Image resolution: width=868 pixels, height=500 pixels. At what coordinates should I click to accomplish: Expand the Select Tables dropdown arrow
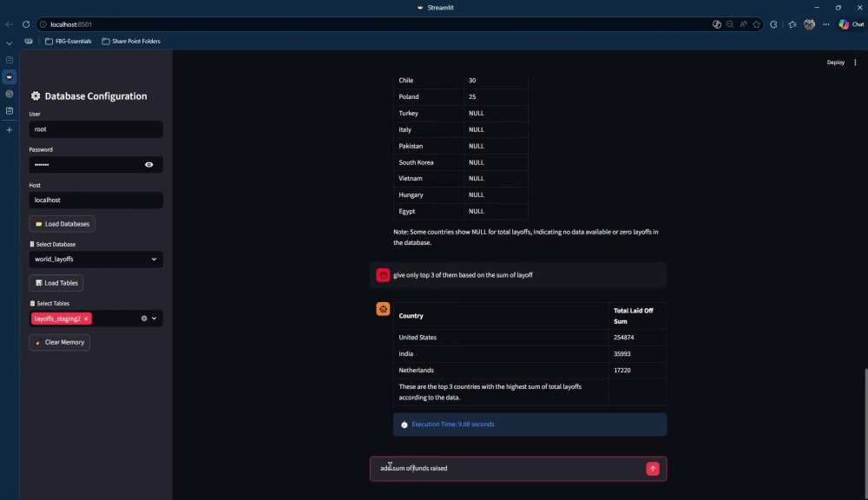click(155, 319)
